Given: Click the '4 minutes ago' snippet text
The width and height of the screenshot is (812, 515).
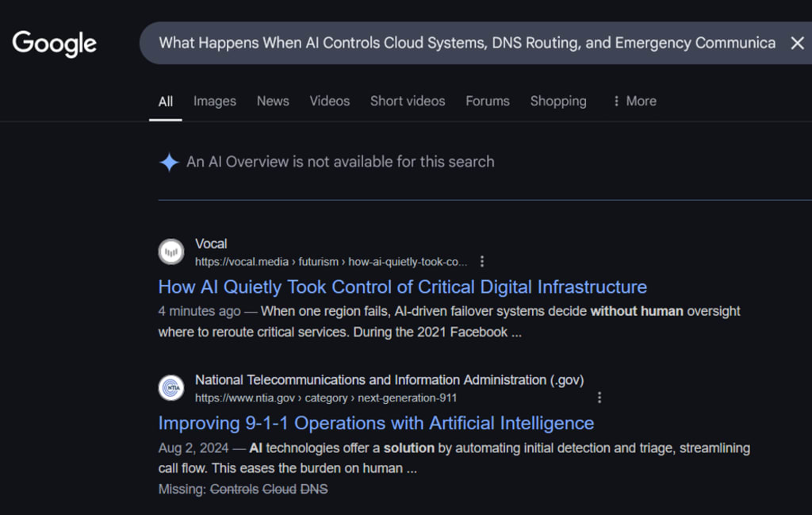Looking at the screenshot, I should click(x=199, y=311).
